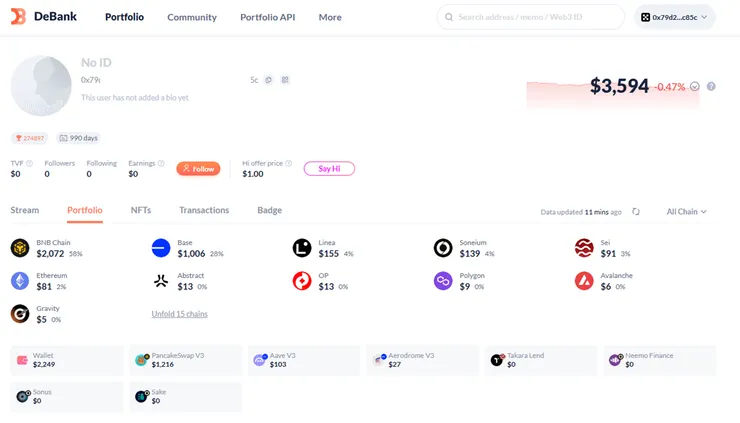This screenshot has width=740, height=423.
Task: Follow this user
Action: click(x=198, y=169)
